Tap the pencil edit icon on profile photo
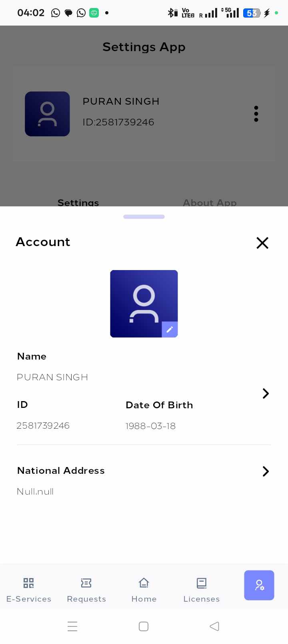Screen dimensions: 288x644 tap(170, 329)
